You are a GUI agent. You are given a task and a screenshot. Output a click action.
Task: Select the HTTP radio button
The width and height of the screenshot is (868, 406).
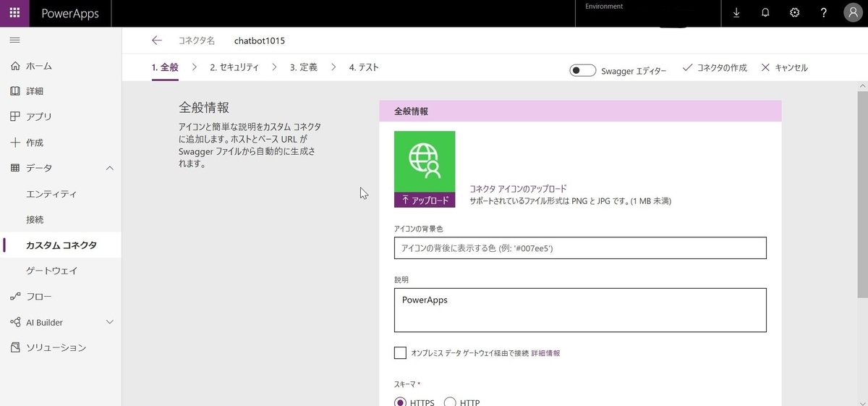449,402
